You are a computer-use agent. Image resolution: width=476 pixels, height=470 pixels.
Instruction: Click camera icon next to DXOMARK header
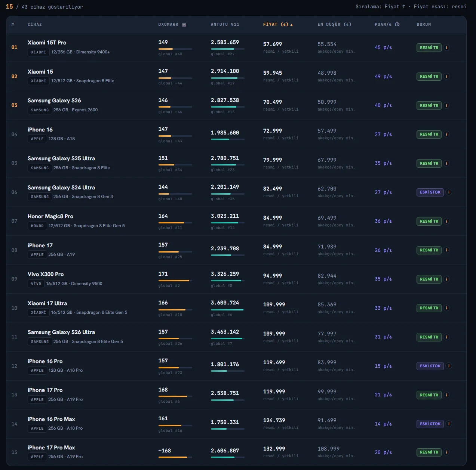click(184, 25)
